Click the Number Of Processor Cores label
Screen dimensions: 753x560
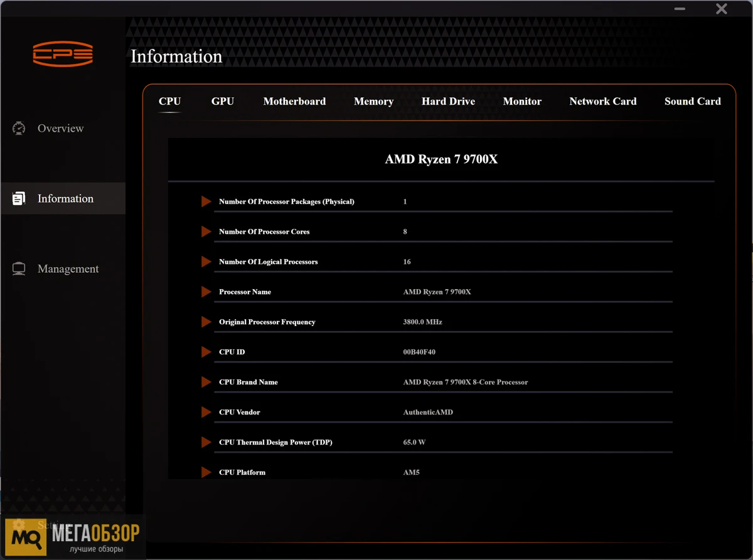[x=264, y=232]
